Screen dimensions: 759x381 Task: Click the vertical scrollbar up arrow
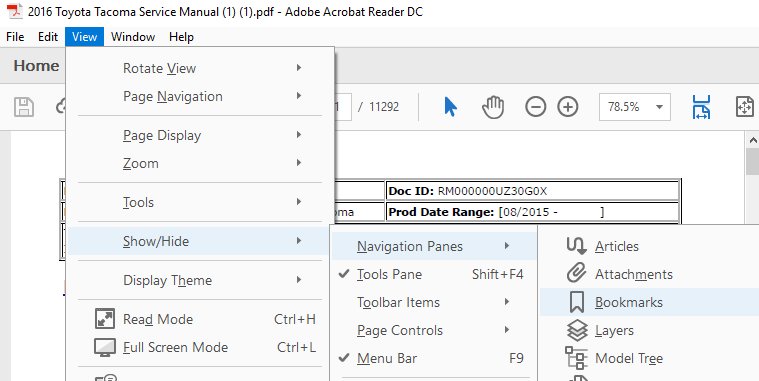click(x=753, y=140)
